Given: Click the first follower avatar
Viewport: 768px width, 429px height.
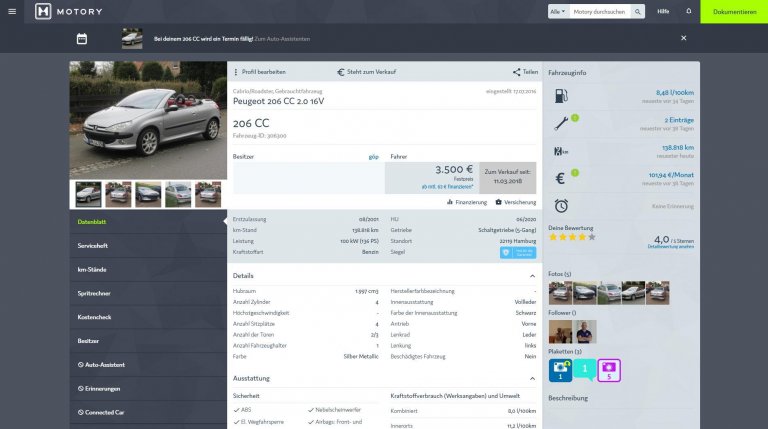Looking at the screenshot, I should click(560, 332).
